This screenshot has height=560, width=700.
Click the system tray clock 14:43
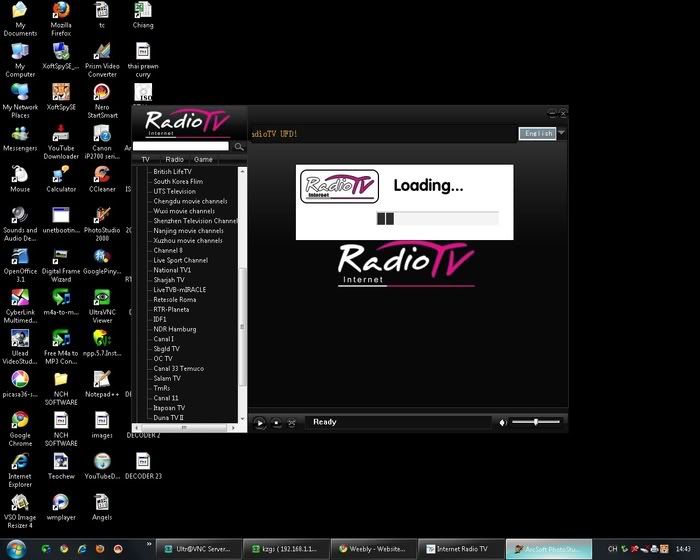[683, 549]
